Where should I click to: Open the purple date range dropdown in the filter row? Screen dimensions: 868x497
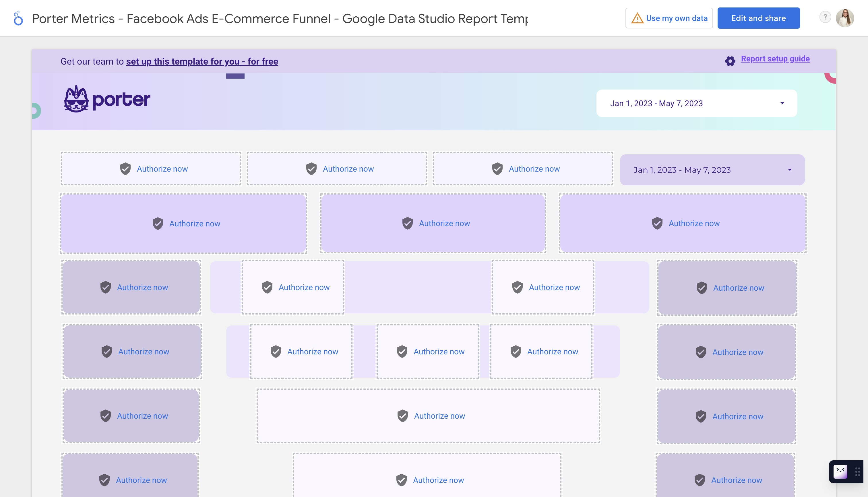[712, 170]
